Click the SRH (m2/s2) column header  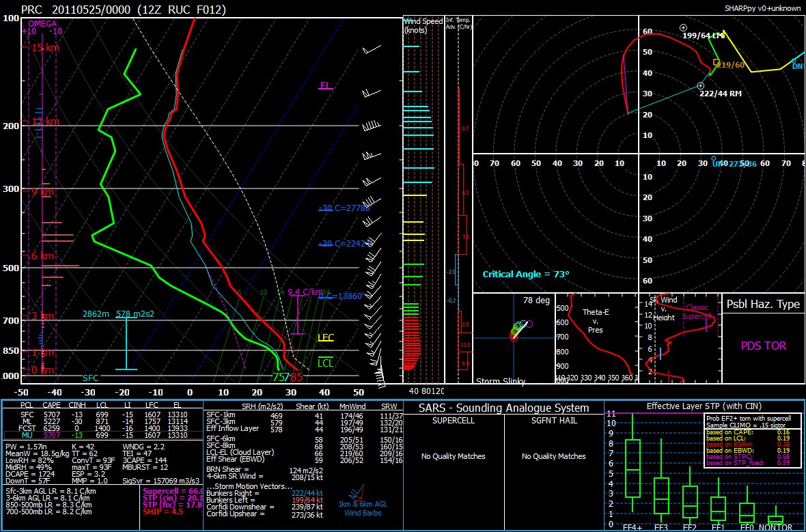click(x=263, y=406)
